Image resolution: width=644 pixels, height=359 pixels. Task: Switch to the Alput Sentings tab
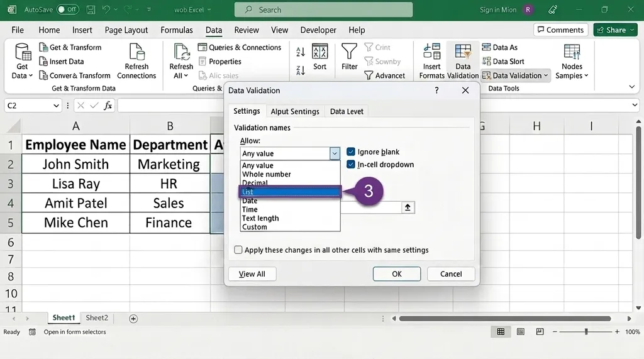tap(295, 111)
